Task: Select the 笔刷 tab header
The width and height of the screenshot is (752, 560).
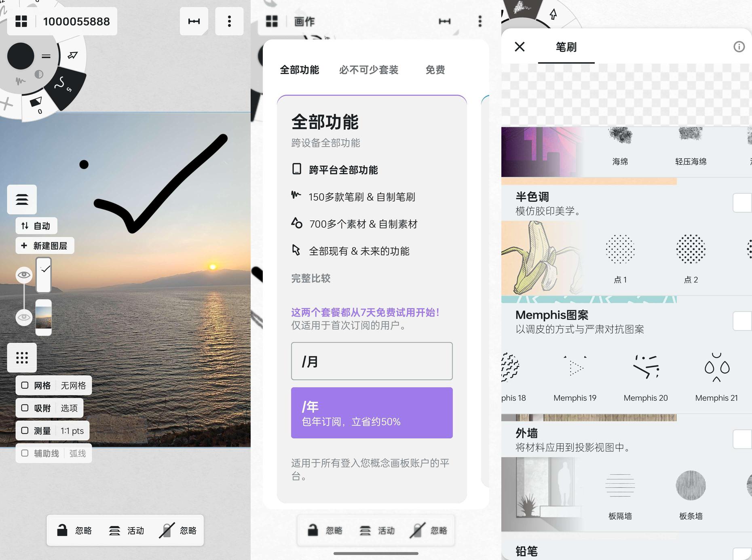Action: pyautogui.click(x=566, y=47)
